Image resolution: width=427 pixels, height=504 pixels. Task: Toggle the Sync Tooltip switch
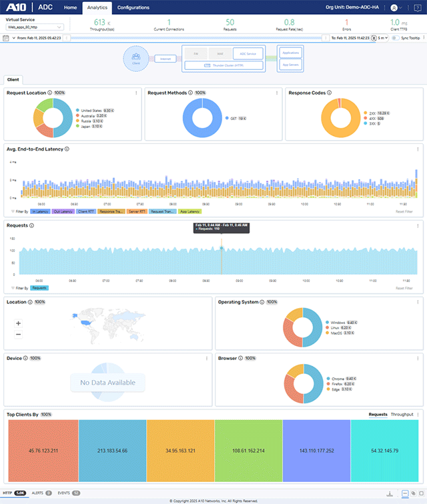(394, 39)
